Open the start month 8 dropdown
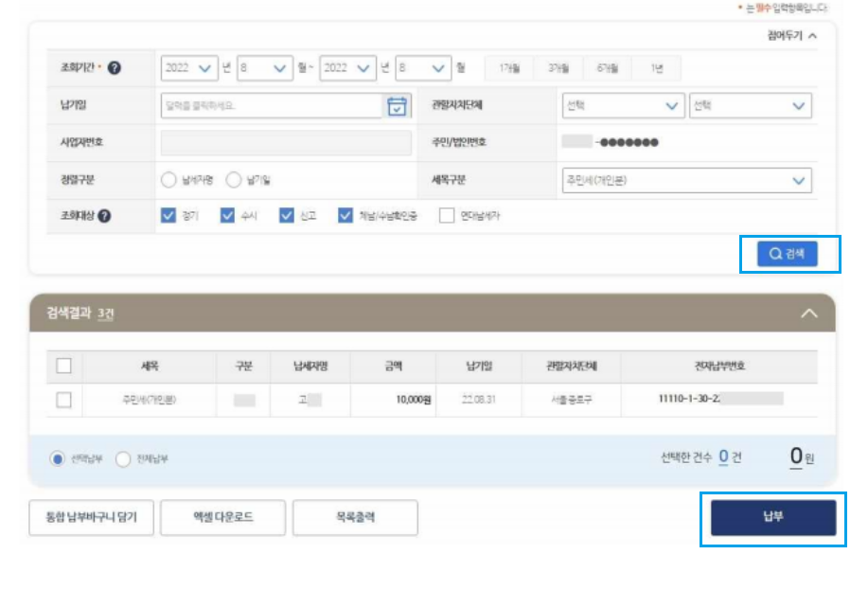This screenshot has height=590, width=868. [265, 68]
